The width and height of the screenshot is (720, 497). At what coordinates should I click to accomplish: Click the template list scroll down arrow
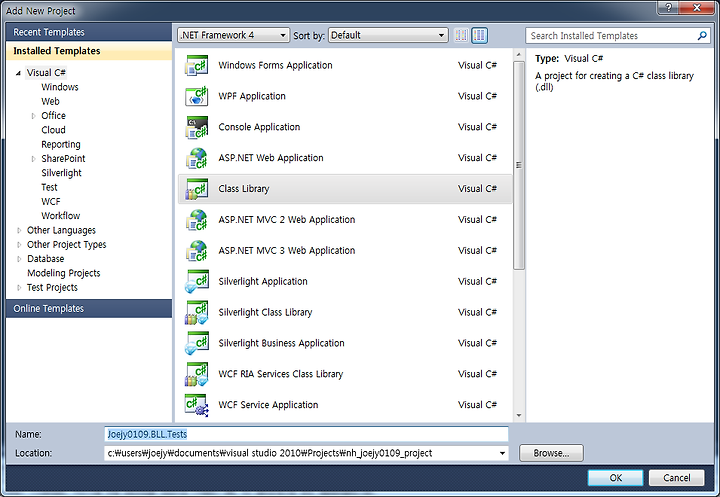pyautogui.click(x=518, y=416)
